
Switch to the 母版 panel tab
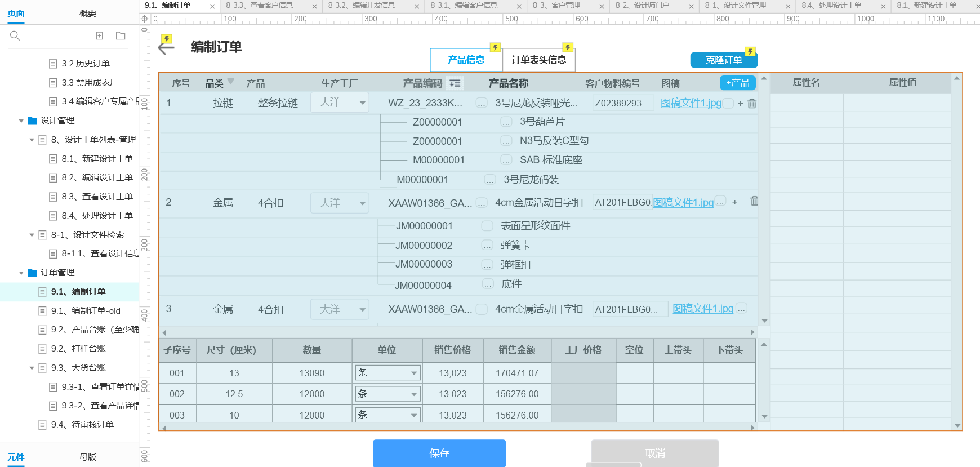88,457
